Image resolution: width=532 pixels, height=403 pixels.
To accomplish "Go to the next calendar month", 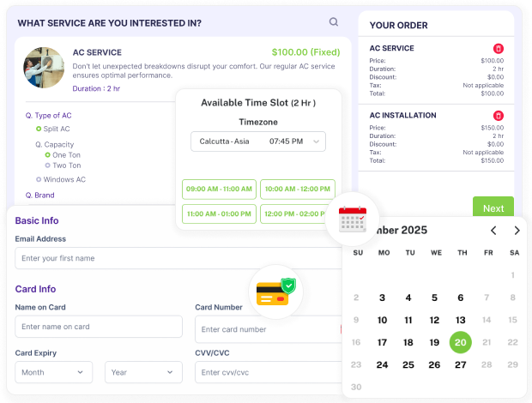I will tap(517, 231).
